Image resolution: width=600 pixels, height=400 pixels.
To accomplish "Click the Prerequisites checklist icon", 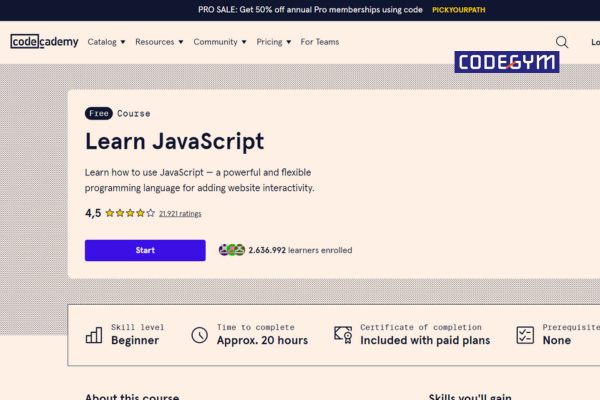I will point(525,335).
